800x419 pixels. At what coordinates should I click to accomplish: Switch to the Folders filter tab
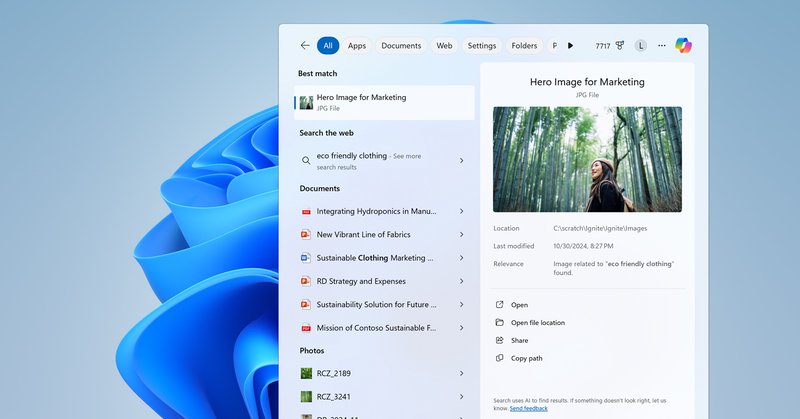[524, 45]
